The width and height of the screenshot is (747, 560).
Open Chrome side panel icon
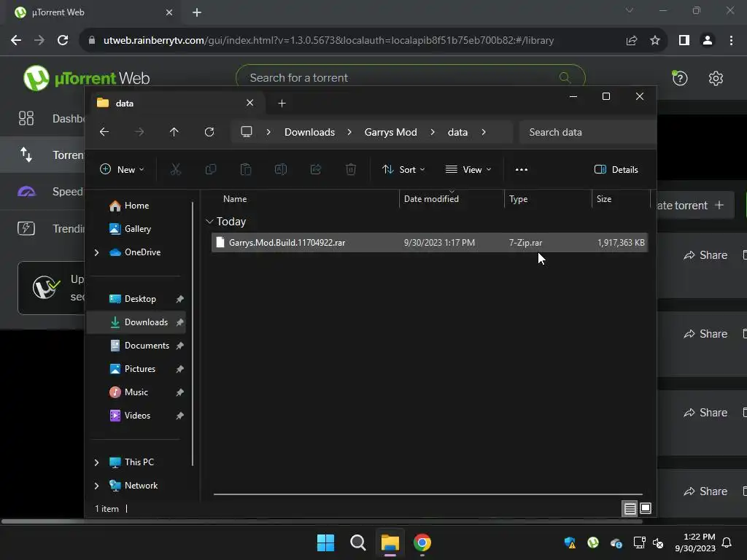click(684, 41)
